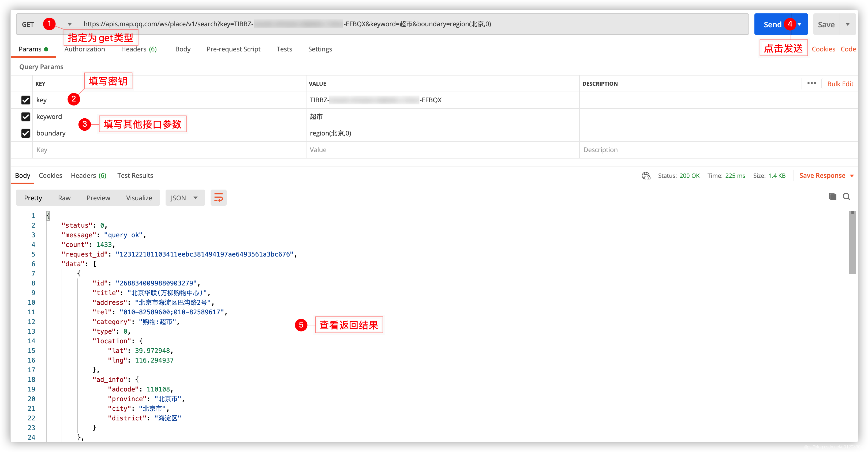868x452 pixels.
Task: Uncheck the key parameter checkbox
Action: (26, 100)
